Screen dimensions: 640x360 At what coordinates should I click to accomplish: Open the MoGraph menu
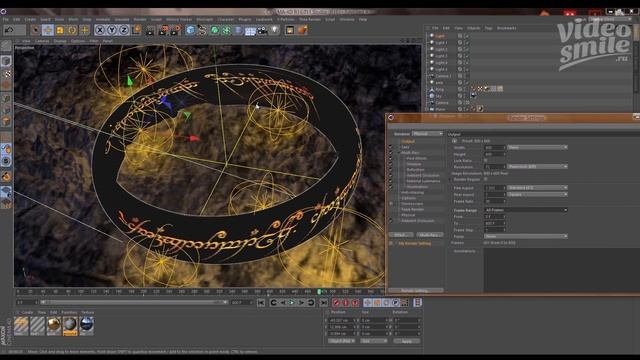[204, 19]
